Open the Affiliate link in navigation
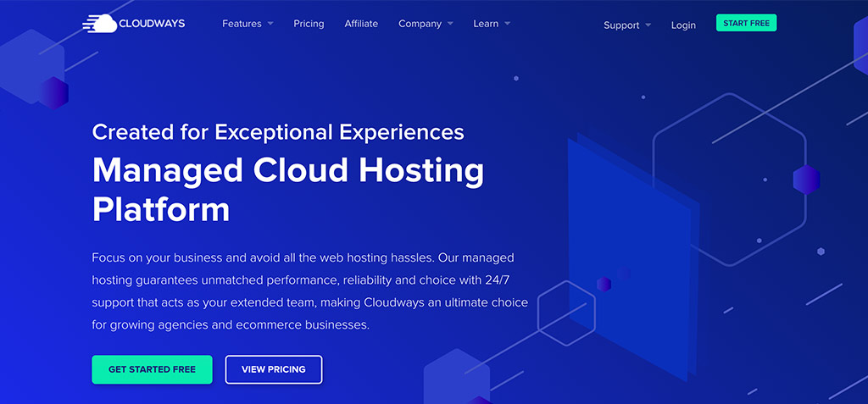Screen dimensions: 868x404 coord(361,24)
